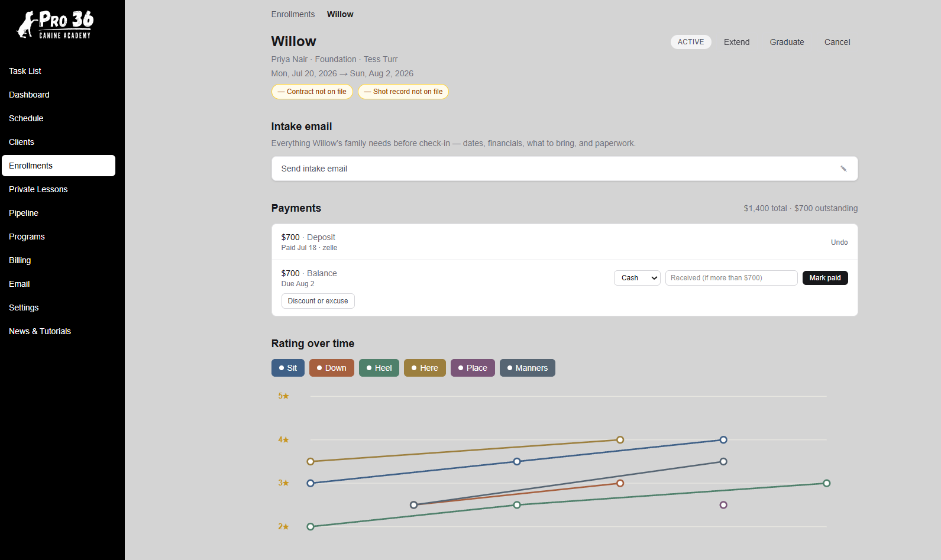Image resolution: width=941 pixels, height=560 pixels.
Task: Mark the $700 balance as paid
Action: 825,278
